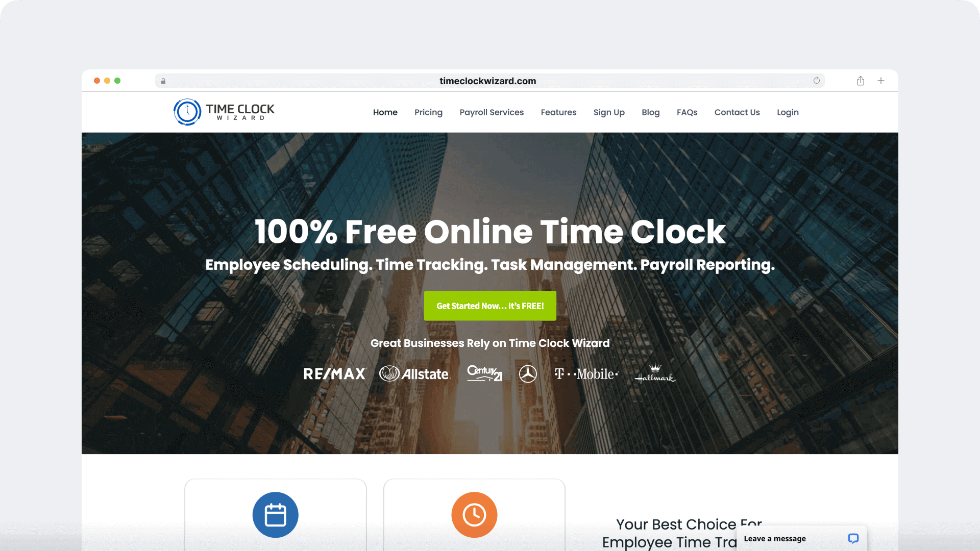Click the T-Mobile brand logo icon

pyautogui.click(x=585, y=373)
